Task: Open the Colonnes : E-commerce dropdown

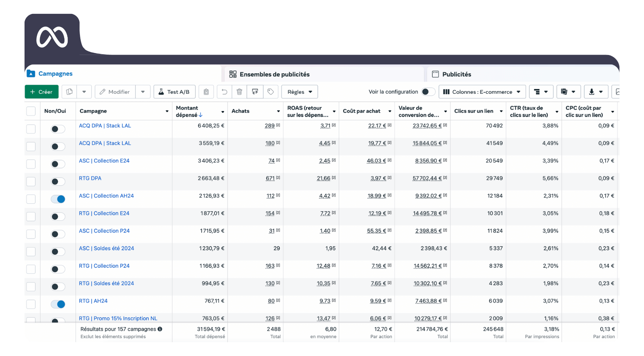Action: [482, 92]
